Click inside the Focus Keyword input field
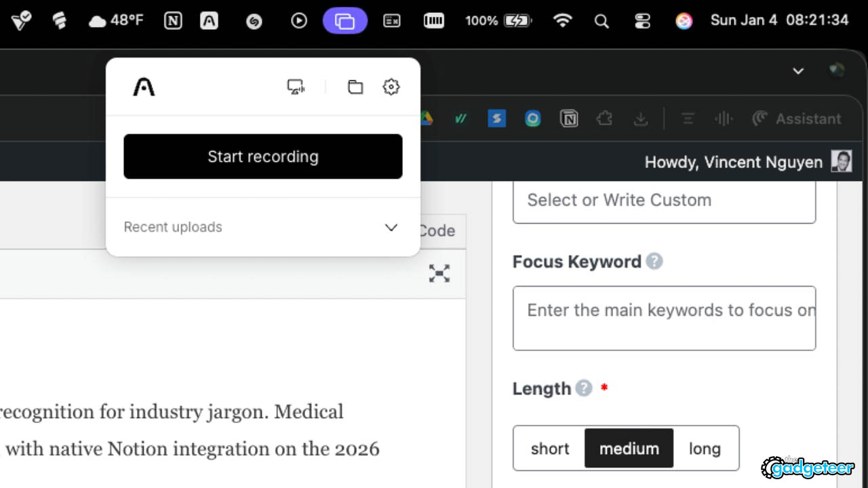This screenshot has width=868, height=488. [x=664, y=317]
